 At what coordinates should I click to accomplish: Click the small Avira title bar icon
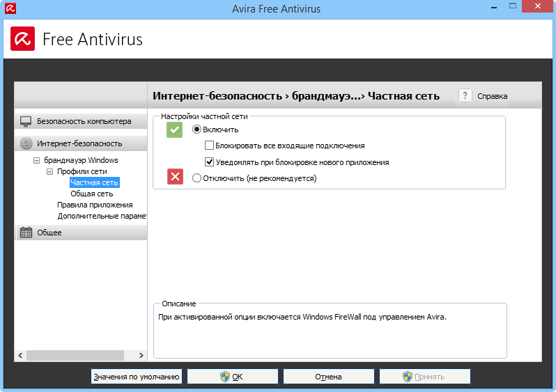coord(10,8)
